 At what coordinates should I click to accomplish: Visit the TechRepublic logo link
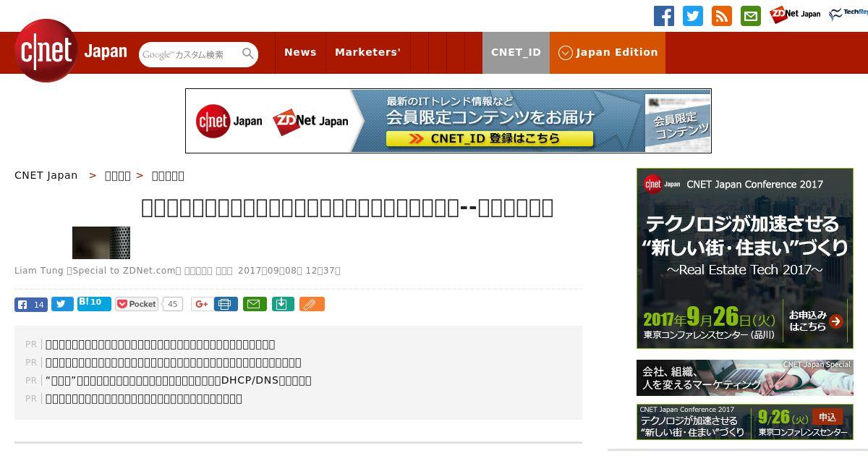(x=848, y=14)
